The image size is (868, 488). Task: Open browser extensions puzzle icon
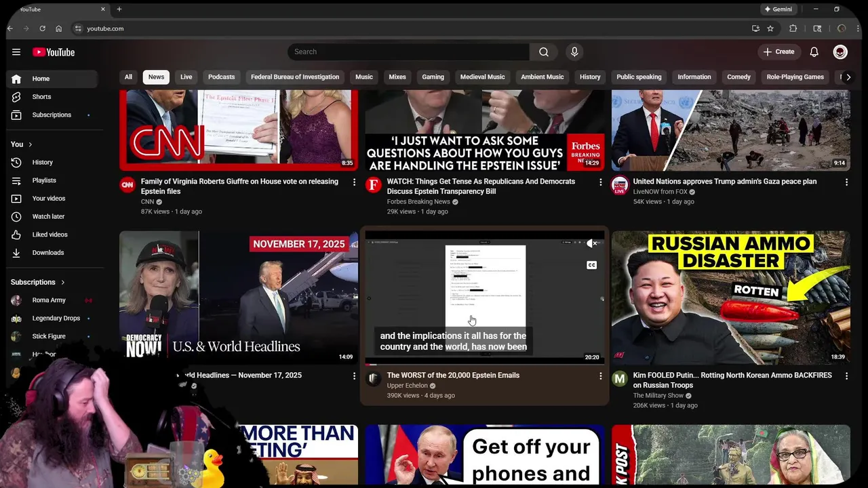[793, 28]
